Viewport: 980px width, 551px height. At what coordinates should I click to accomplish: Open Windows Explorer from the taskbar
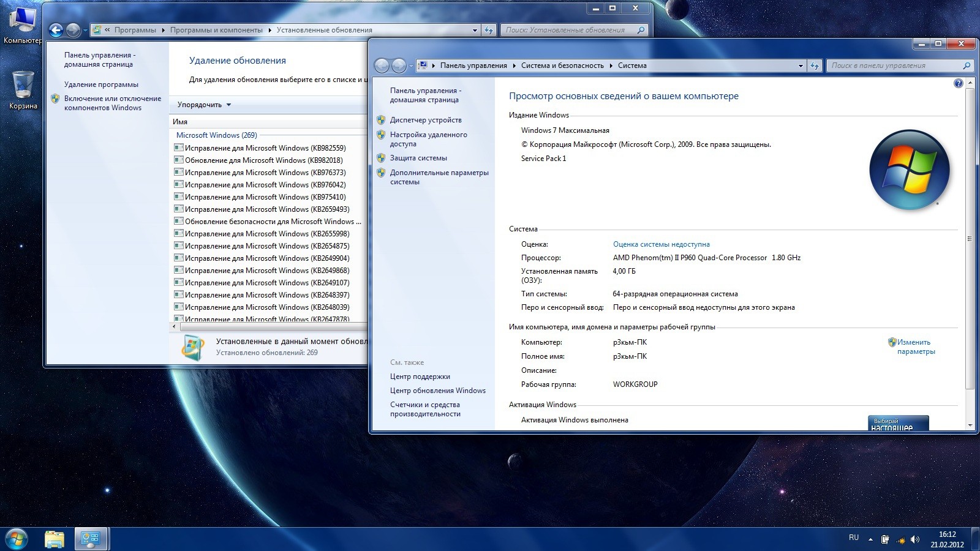[x=55, y=539]
